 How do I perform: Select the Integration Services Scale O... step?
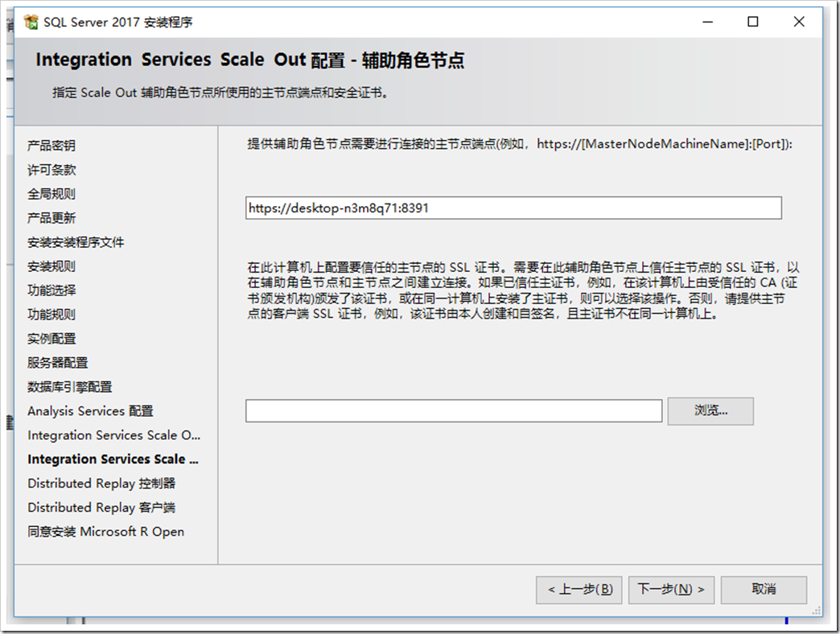click(x=113, y=434)
